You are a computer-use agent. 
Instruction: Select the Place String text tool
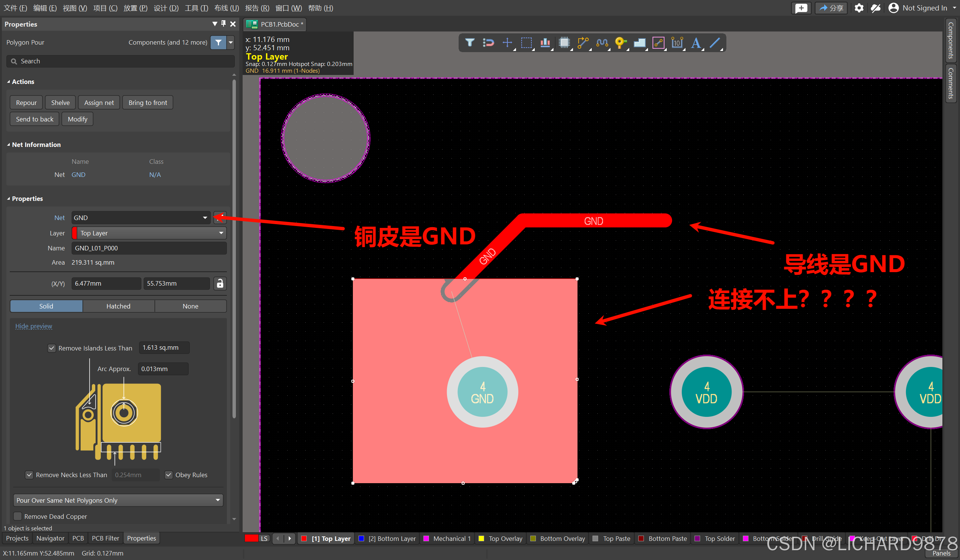click(696, 43)
